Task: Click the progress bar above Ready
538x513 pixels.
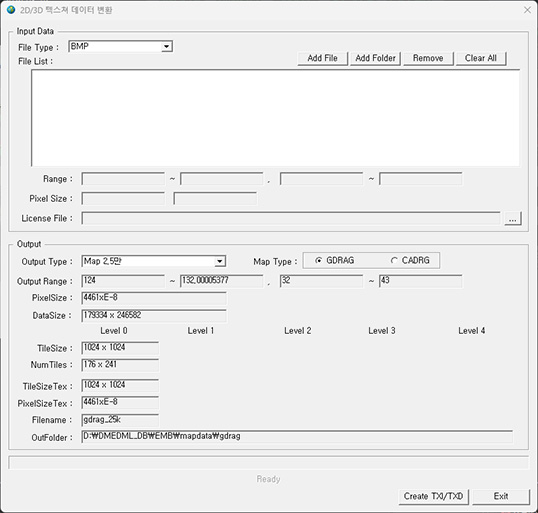Action: click(x=269, y=463)
